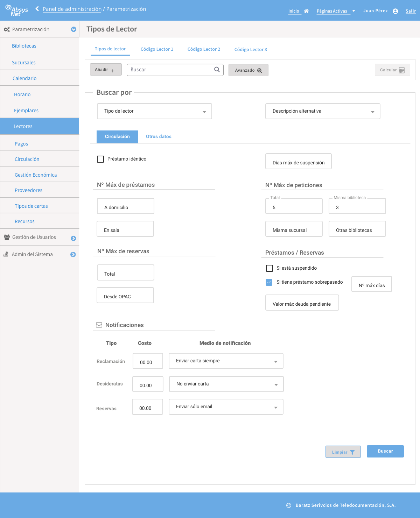Screen dimensions: 420x518
Task: Click the A domicilio input field
Action: [x=126, y=206]
